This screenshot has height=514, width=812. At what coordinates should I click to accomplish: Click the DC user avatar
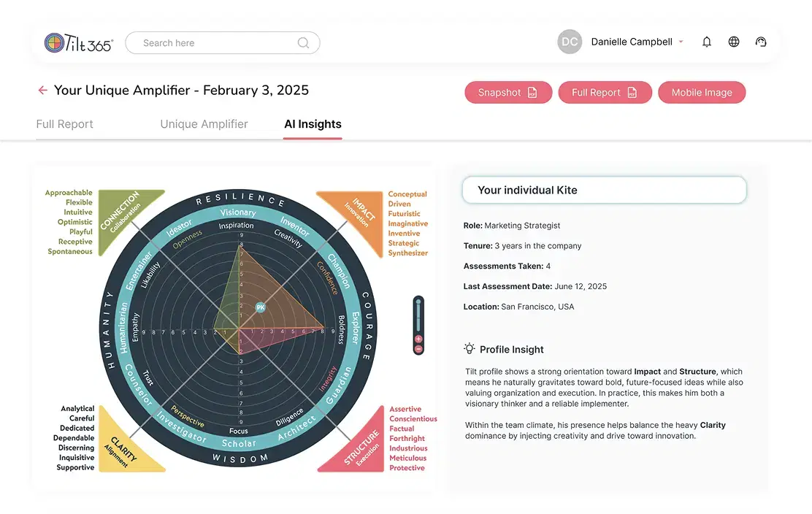point(570,42)
